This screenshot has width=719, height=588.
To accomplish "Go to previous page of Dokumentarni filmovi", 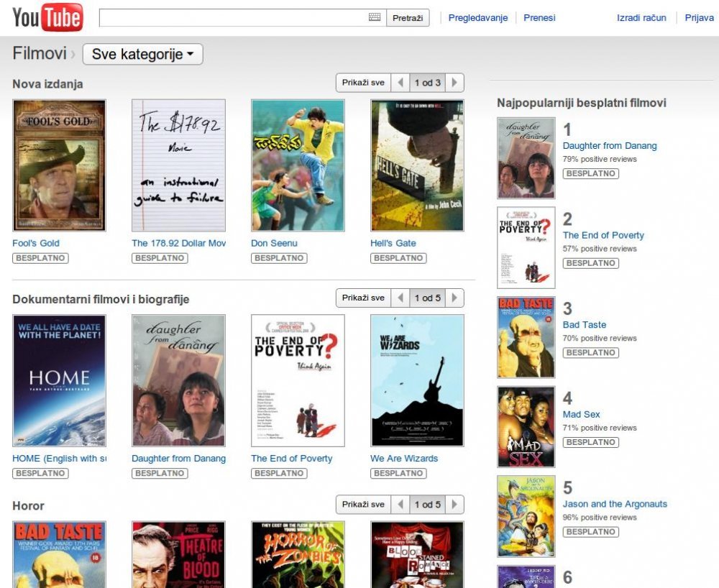I will click(400, 298).
